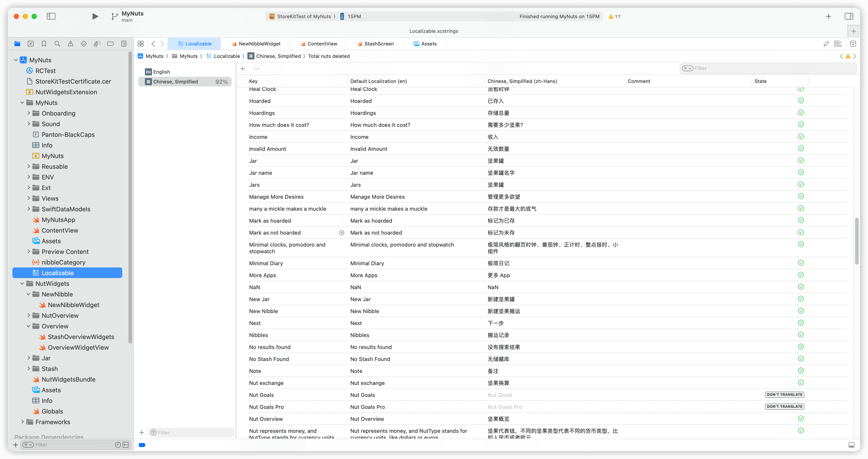The height and width of the screenshot is (459, 868).
Task: Open the Bookmark navigator
Action: coord(44,44)
